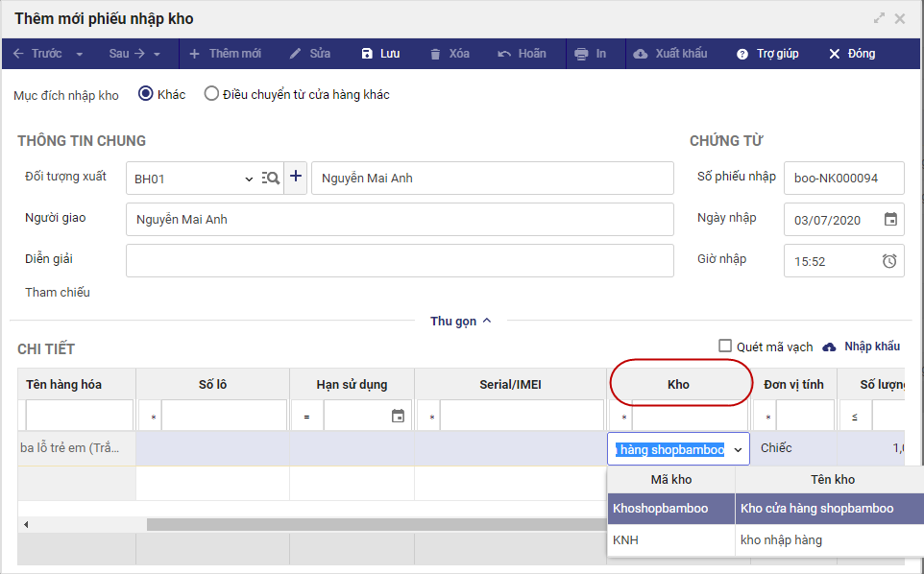Click the Xuất khẩu cloud download icon
Image resolution: width=924 pixels, height=574 pixels.
(x=641, y=54)
